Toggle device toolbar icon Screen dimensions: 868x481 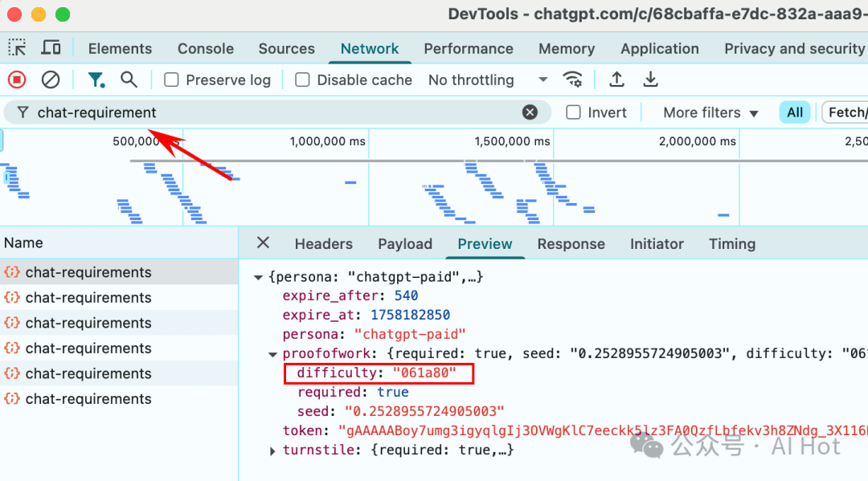point(51,48)
